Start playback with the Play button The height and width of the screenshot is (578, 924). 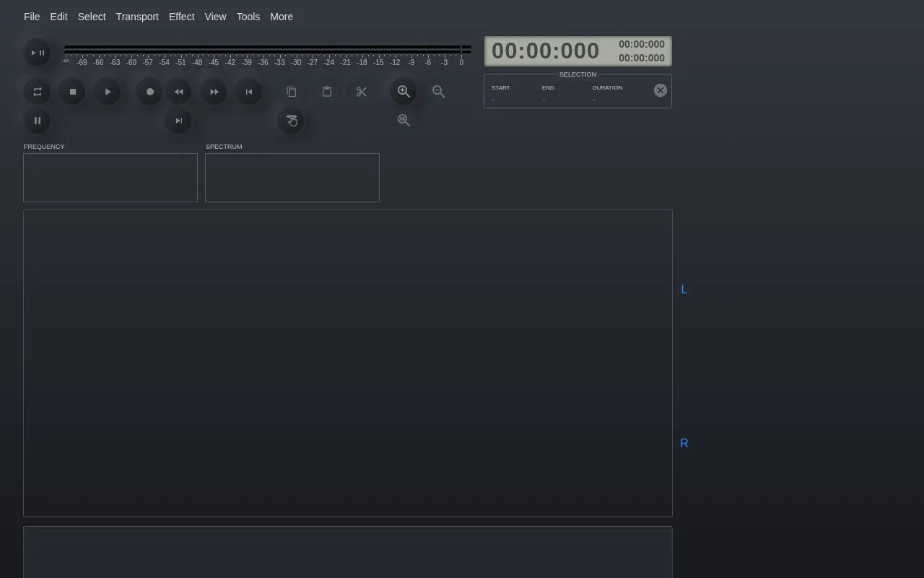108,92
